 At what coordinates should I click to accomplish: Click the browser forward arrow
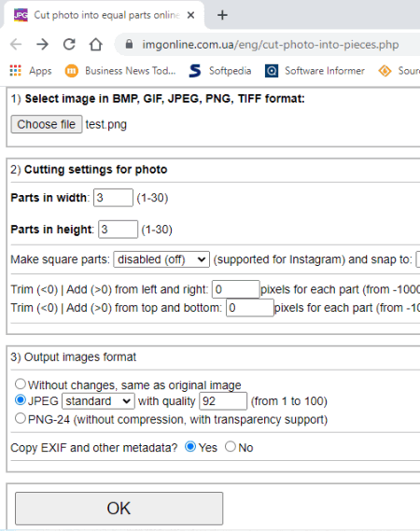click(x=42, y=45)
